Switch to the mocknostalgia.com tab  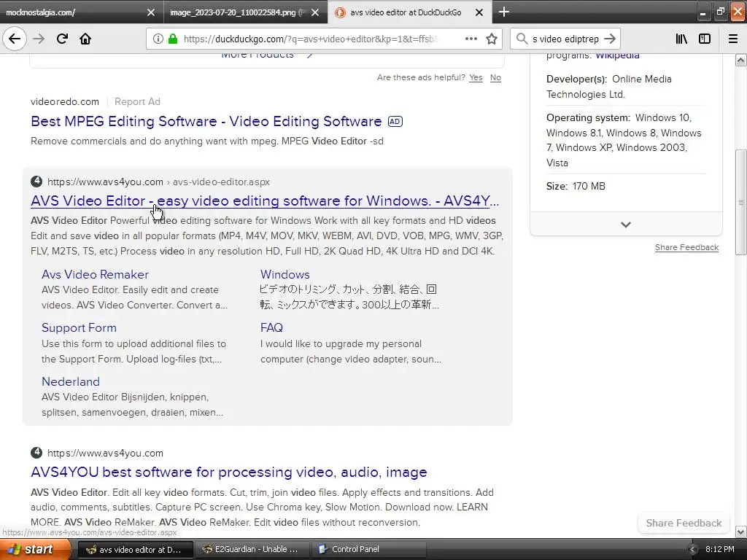[x=81, y=12]
